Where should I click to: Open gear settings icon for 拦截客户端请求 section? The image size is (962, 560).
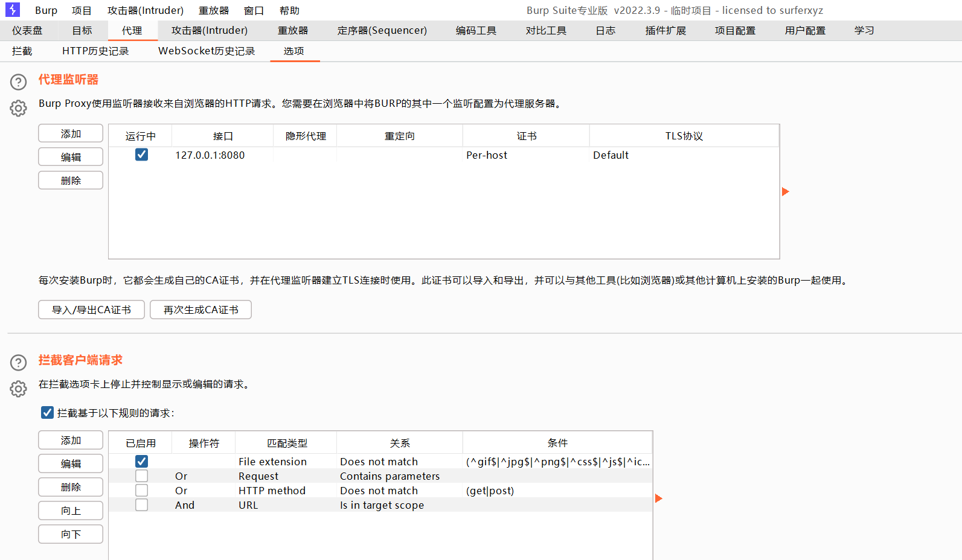19,389
